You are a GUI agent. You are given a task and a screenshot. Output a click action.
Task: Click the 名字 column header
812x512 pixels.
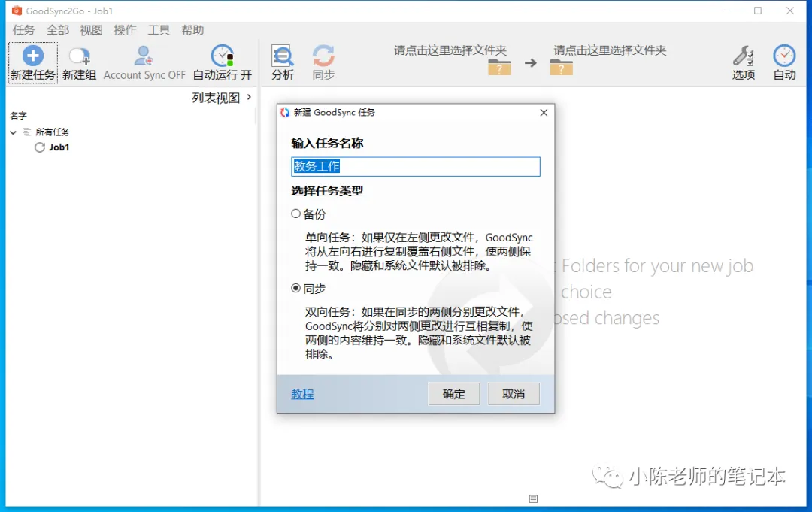[18, 116]
